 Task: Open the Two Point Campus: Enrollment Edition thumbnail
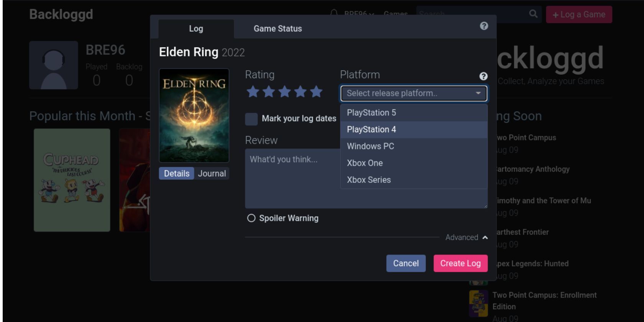[x=478, y=303]
